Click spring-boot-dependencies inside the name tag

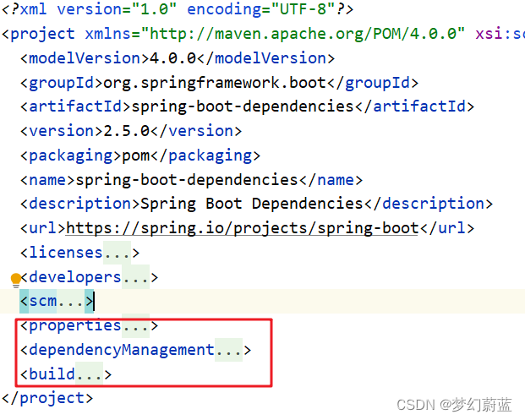(x=187, y=180)
